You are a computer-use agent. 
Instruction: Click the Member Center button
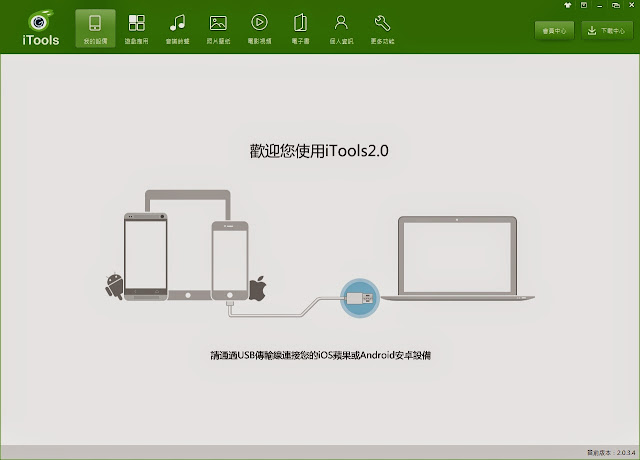[x=554, y=31]
